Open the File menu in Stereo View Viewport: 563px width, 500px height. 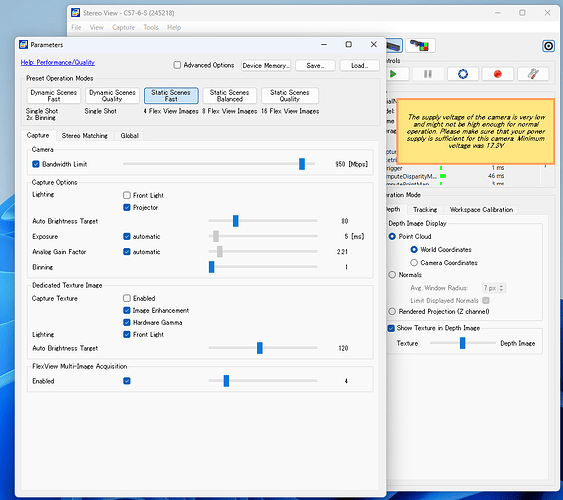[76, 28]
